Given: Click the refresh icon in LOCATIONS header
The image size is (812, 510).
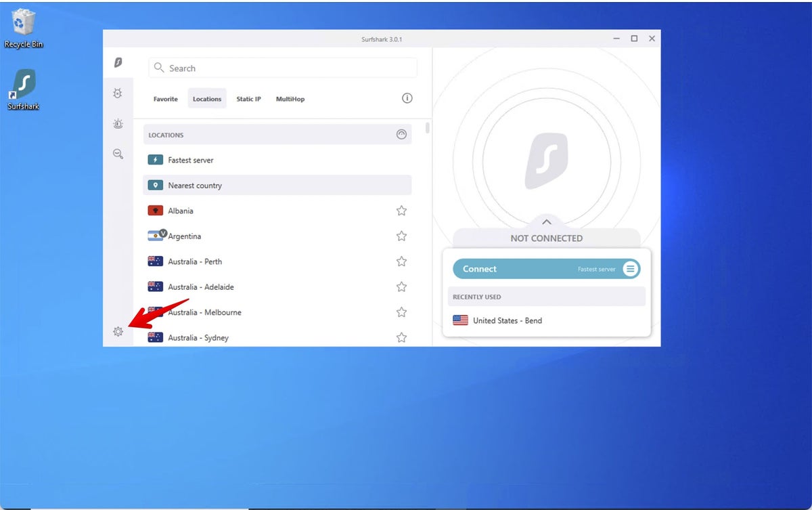Looking at the screenshot, I should click(401, 134).
